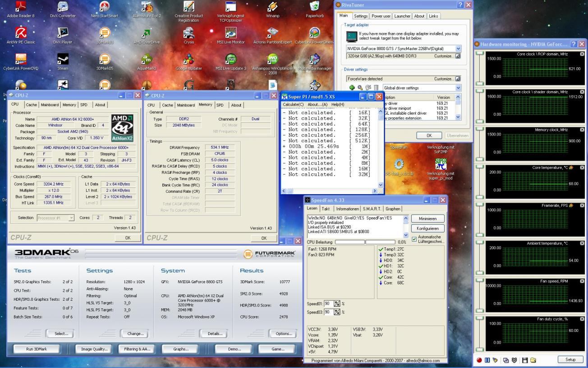The width and height of the screenshot is (588, 368).
Task: Pause hardware monitoring with blue pause icon
Action: pyautogui.click(x=487, y=360)
